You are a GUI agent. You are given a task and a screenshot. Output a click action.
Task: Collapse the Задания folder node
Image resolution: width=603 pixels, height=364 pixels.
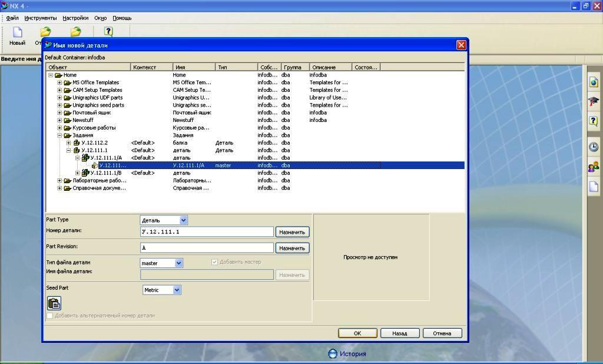[59, 135]
